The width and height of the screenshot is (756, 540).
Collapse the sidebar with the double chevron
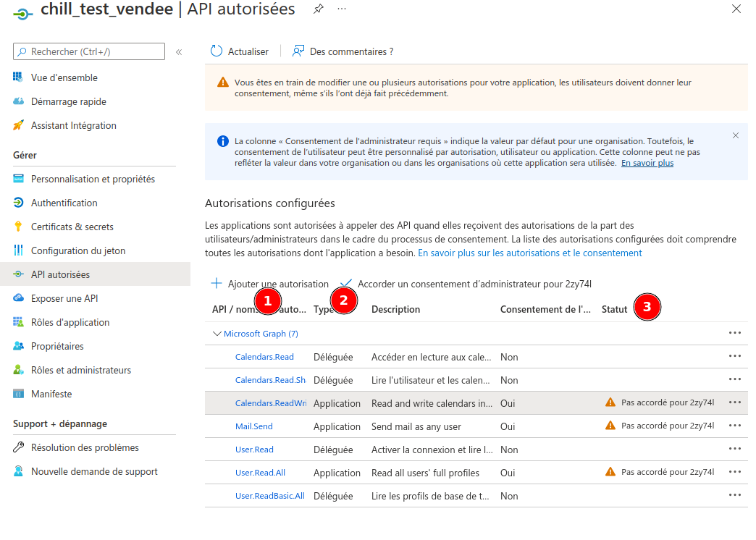179,52
